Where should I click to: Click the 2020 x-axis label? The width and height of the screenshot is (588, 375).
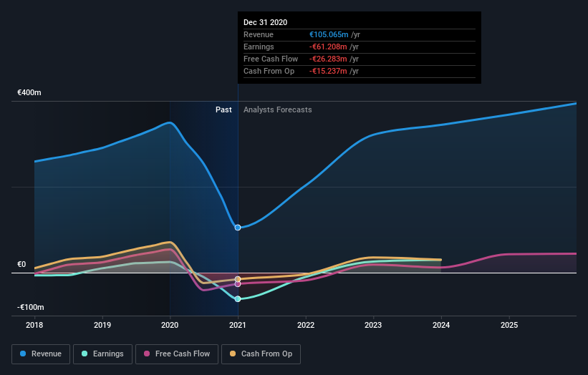click(170, 325)
